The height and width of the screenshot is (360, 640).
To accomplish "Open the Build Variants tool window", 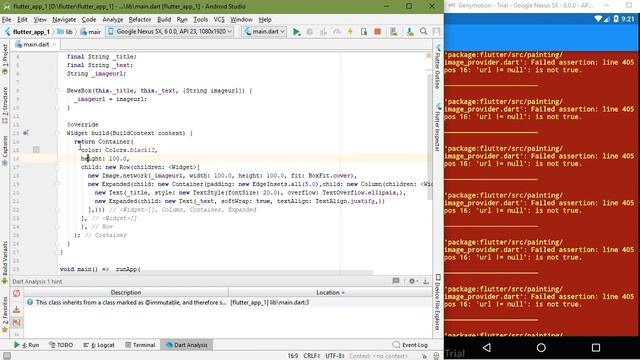I will click(5, 262).
